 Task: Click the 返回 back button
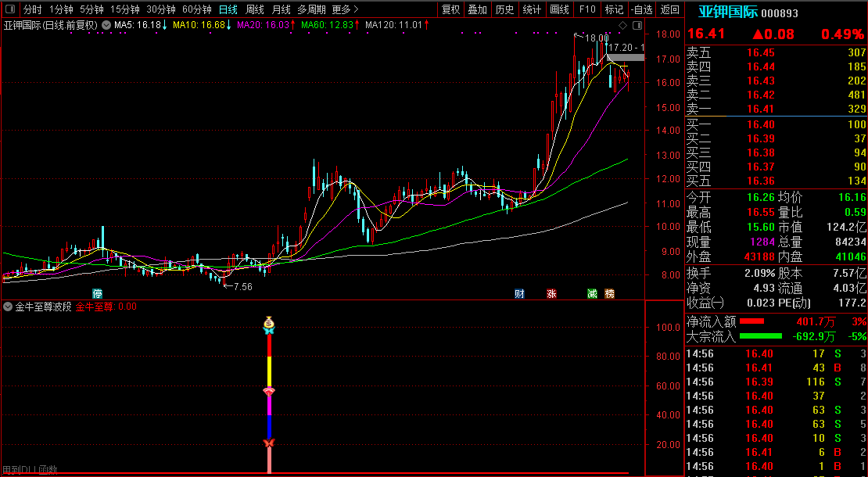670,9
